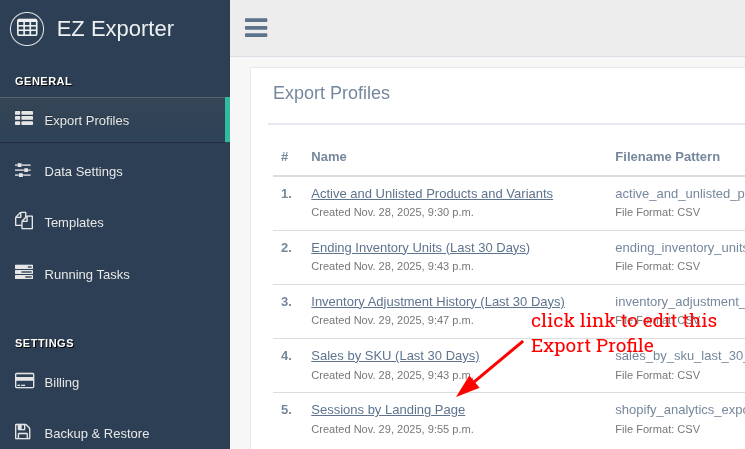Click the EZ Exporter title text
Viewport: 745px width, 449px height.
click(115, 29)
